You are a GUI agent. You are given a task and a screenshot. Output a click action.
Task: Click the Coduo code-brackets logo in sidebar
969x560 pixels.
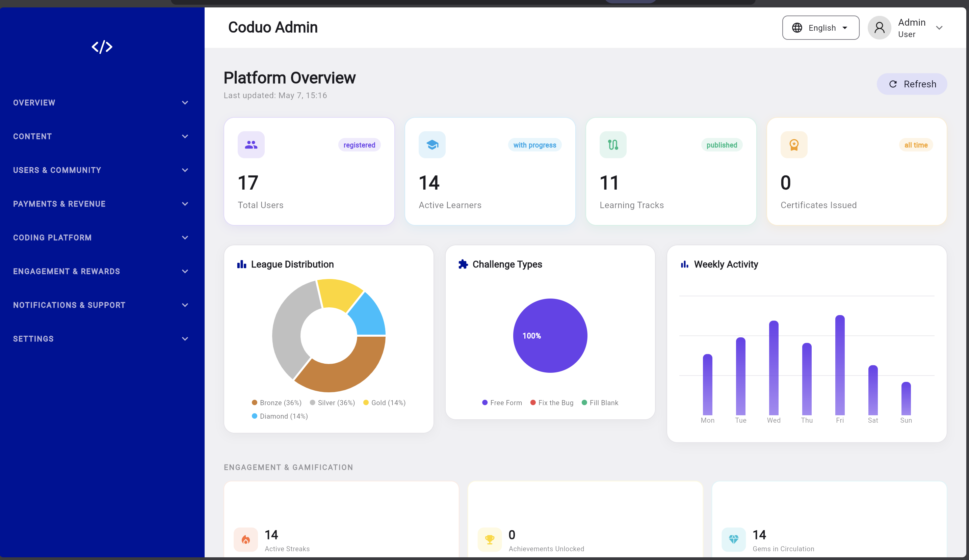coord(102,47)
